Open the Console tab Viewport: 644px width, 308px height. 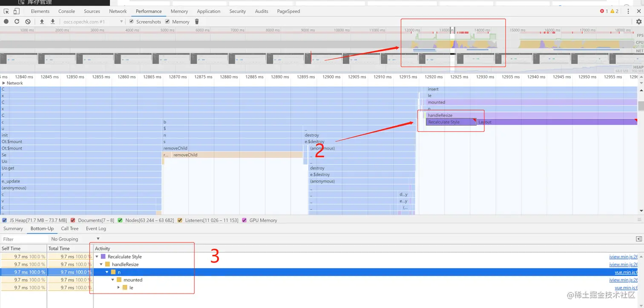[66, 11]
